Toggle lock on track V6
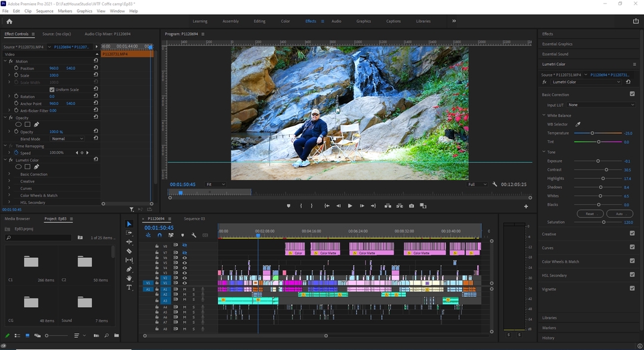Image resolution: width=644 pixels, height=350 pixels. [156, 258]
